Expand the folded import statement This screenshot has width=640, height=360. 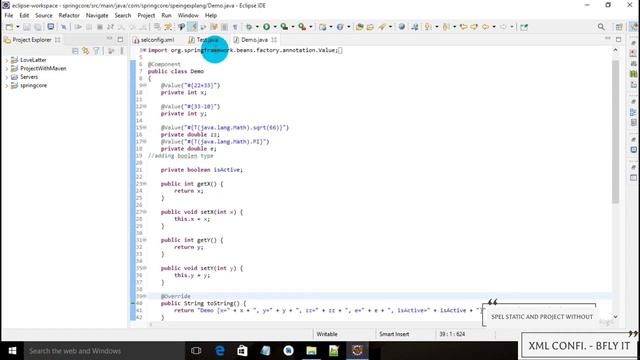[144, 50]
